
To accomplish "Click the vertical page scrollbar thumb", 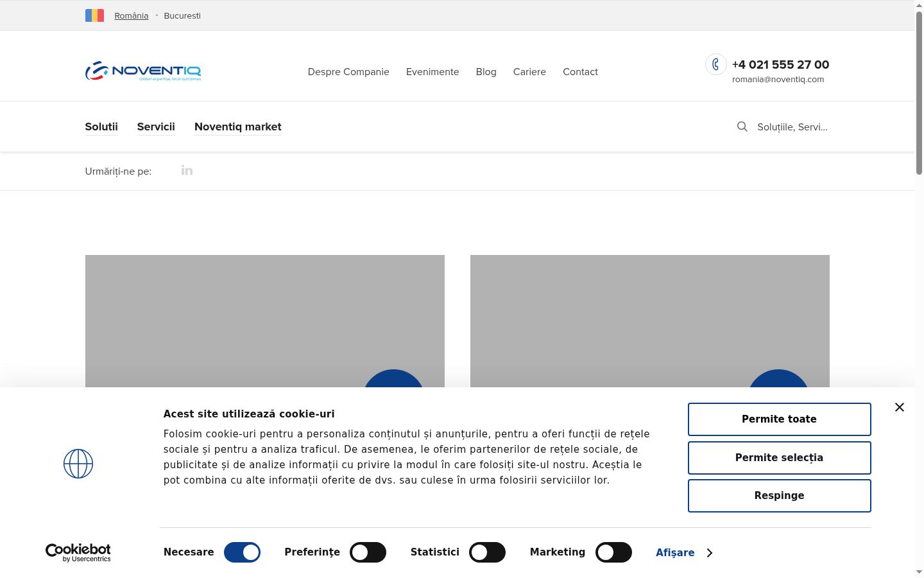I will coord(919,92).
